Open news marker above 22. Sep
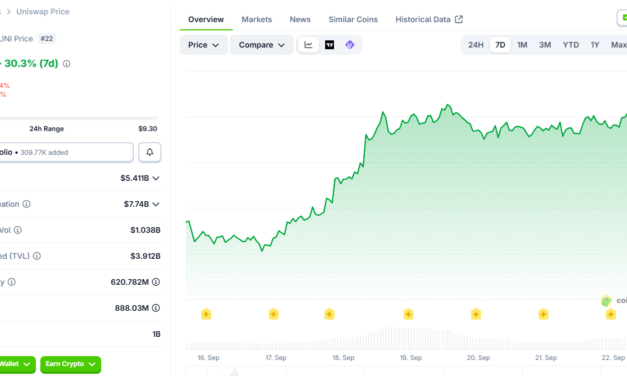627x376 pixels. [x=611, y=314]
